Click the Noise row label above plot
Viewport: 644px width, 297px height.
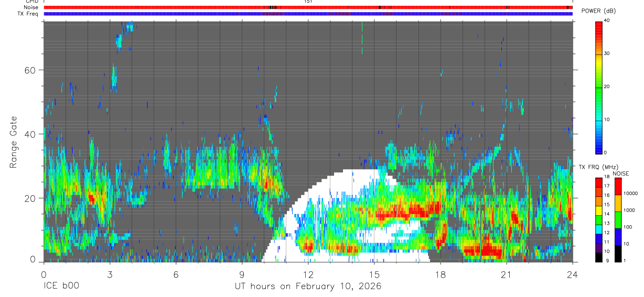tap(31, 7)
